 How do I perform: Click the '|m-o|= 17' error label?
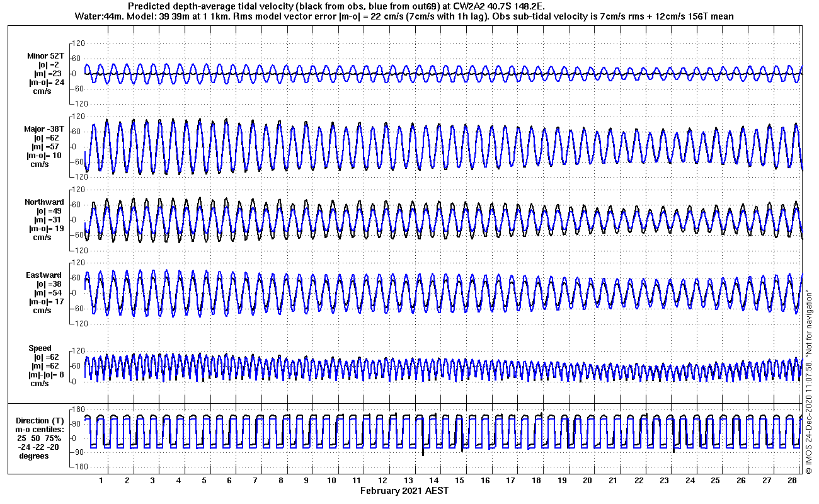click(x=46, y=302)
